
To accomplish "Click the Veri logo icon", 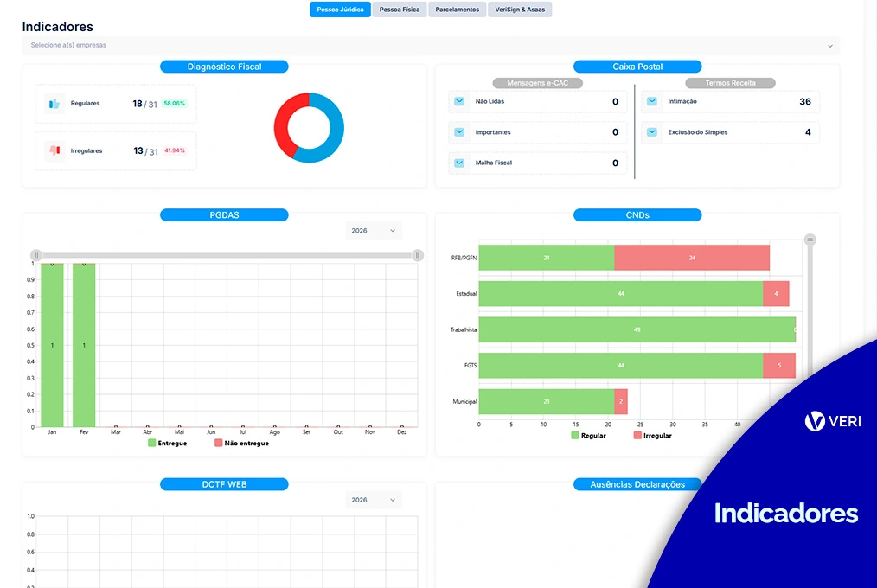I will coord(815,421).
